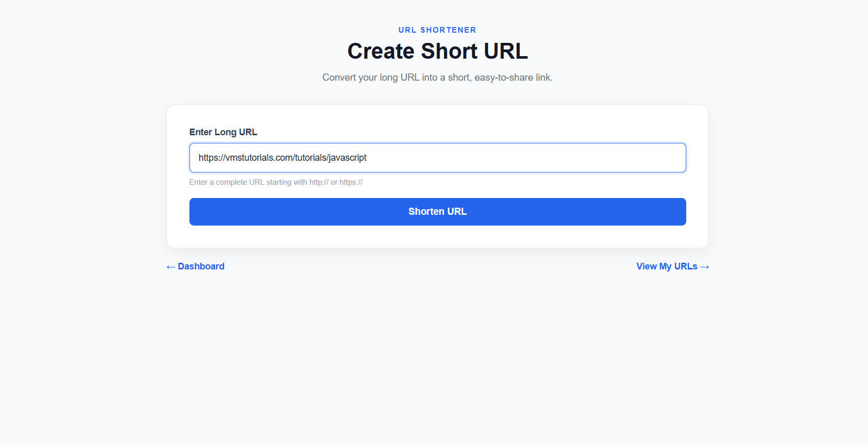The height and width of the screenshot is (445, 868).
Task: Click the word 'URLs' in the View My URLs link
Action: click(x=686, y=266)
